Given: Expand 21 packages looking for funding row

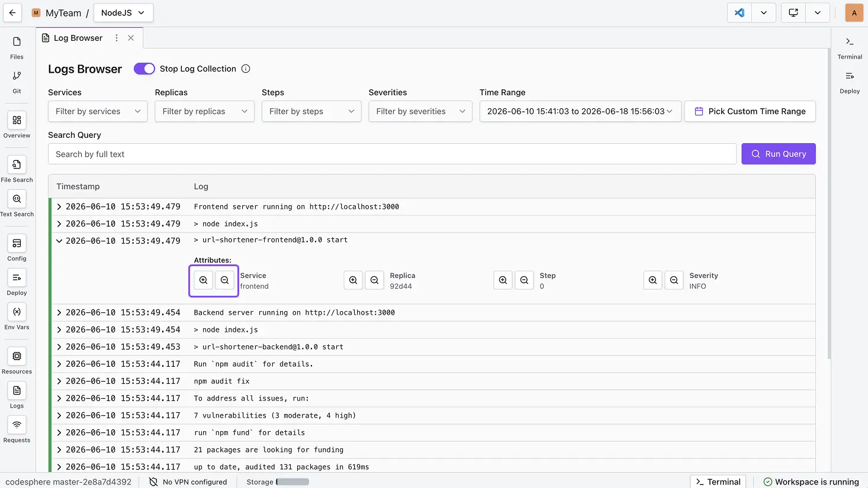Looking at the screenshot, I should [59, 450].
